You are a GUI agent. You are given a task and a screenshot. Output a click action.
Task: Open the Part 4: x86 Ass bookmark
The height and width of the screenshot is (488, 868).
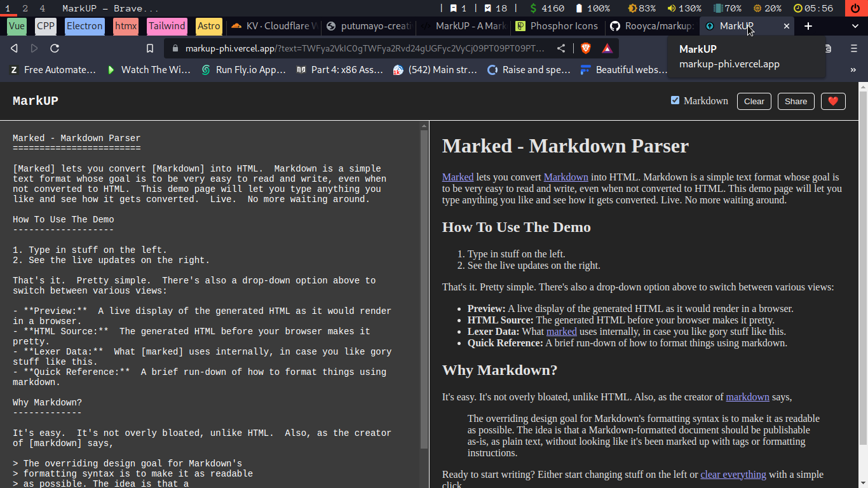pyautogui.click(x=339, y=70)
